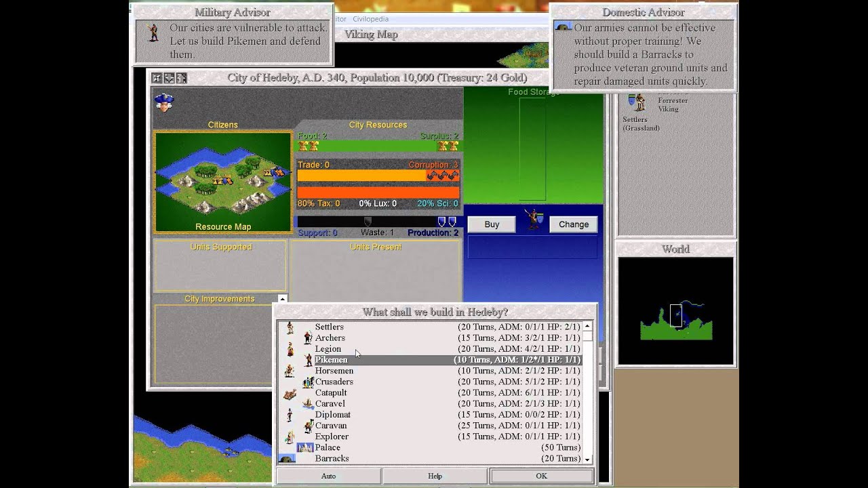Image resolution: width=868 pixels, height=488 pixels.
Task: Click the Resource Map label
Action: click(223, 227)
